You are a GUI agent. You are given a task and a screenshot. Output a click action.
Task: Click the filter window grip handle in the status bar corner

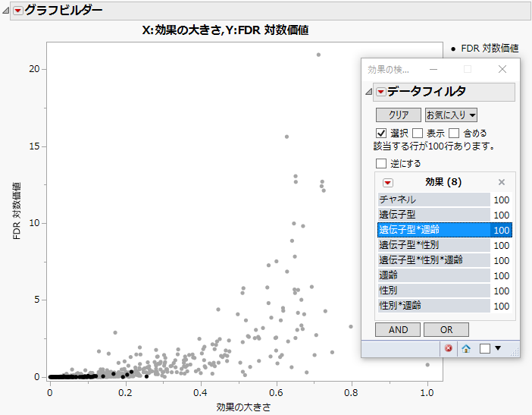click(x=515, y=352)
